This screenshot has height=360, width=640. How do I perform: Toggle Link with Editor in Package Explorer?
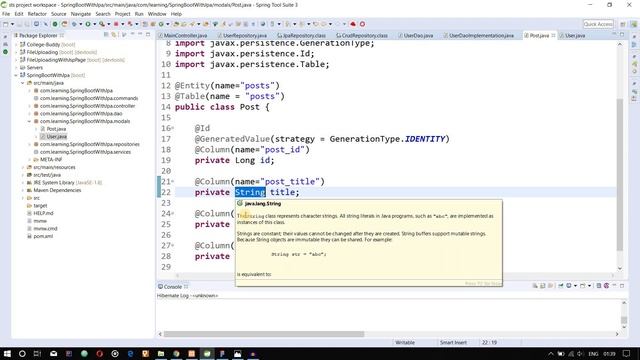114,35
